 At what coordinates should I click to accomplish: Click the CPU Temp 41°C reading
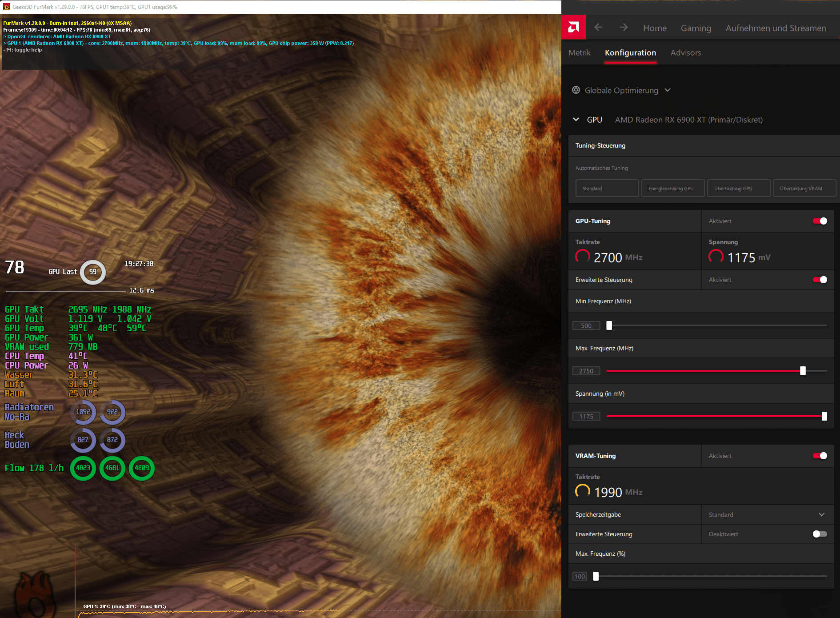46,356
